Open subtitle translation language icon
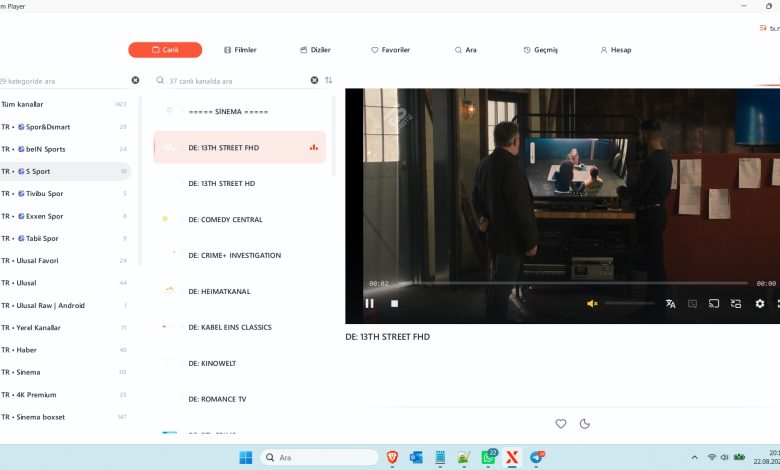 (x=671, y=303)
